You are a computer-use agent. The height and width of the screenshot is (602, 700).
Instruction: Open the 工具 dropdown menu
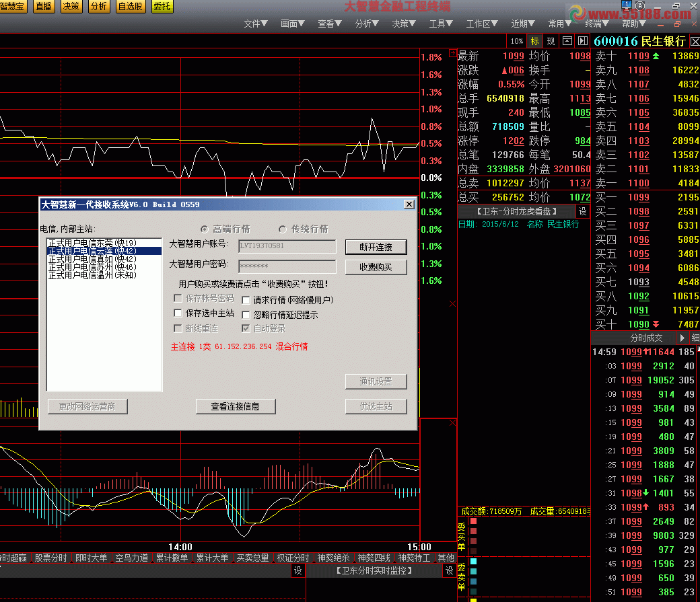click(x=441, y=24)
